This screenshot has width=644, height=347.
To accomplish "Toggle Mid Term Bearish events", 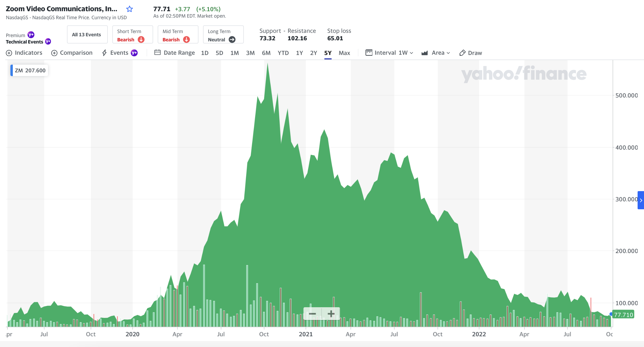I will 178,35.
